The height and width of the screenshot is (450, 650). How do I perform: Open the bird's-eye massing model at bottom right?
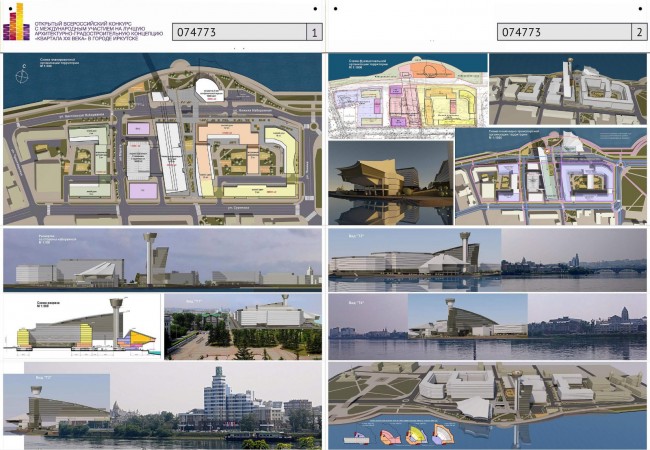(x=488, y=406)
